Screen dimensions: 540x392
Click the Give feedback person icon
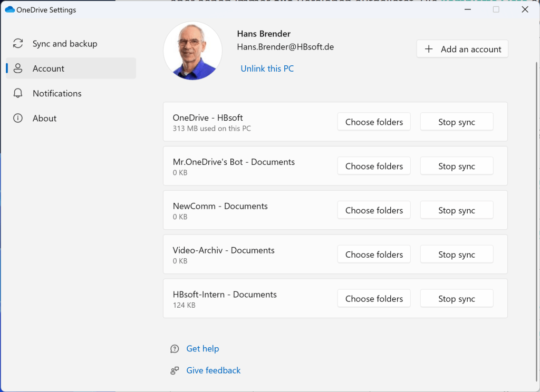coord(175,370)
